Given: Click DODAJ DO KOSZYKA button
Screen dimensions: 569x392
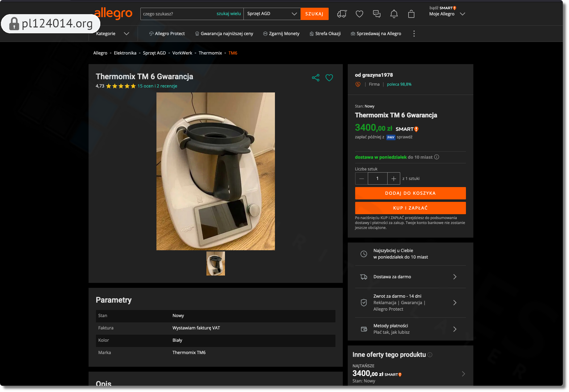Looking at the screenshot, I should (410, 193).
